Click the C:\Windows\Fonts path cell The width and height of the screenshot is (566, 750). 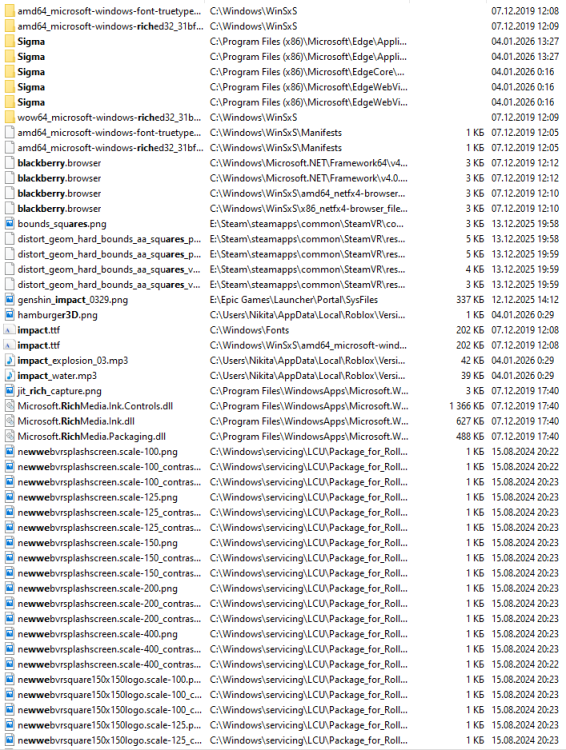click(x=249, y=330)
